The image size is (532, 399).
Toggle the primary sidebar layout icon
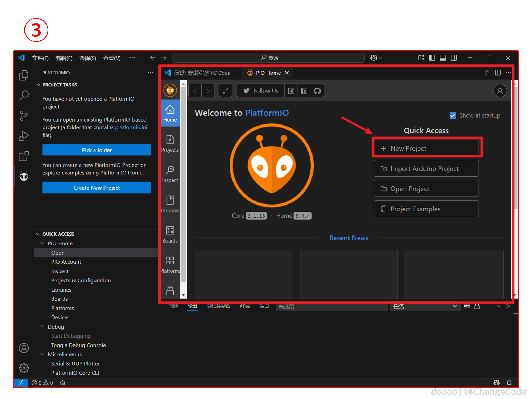pyautogui.click(x=432, y=58)
